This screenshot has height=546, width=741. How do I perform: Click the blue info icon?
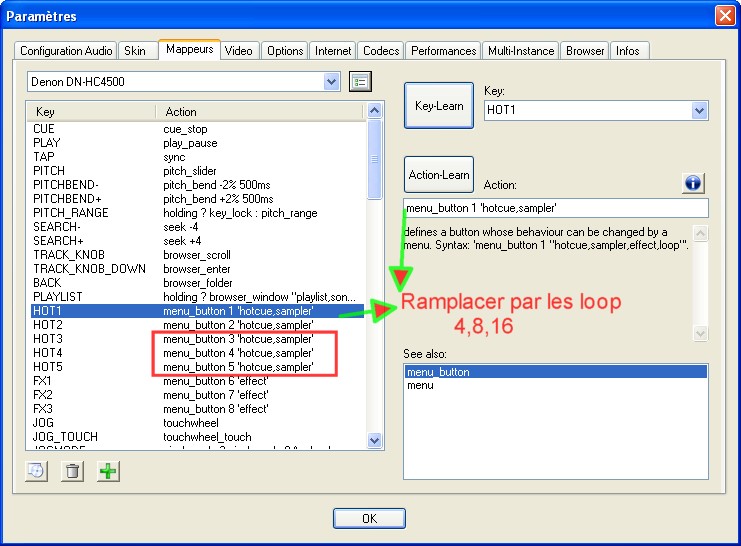click(694, 183)
